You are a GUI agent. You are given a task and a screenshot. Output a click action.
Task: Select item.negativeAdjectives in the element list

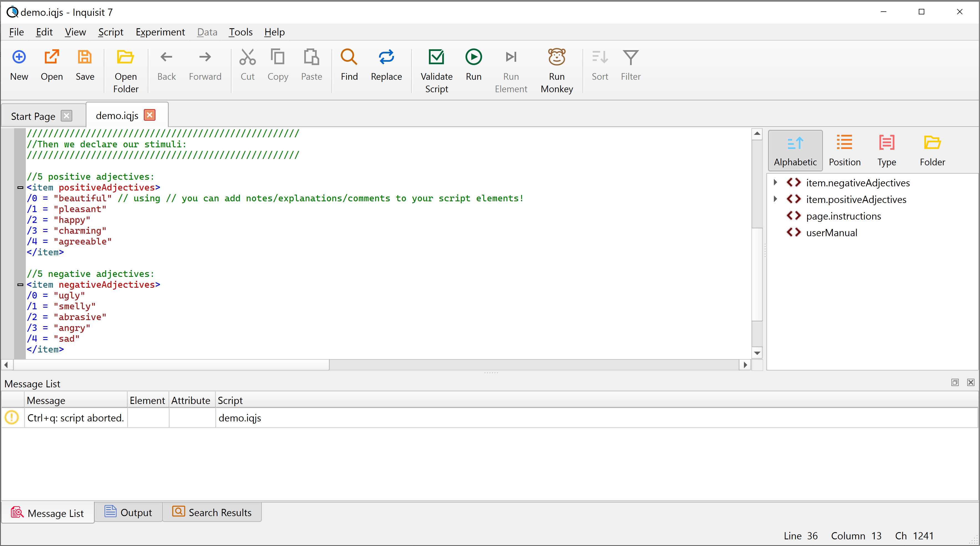click(x=858, y=183)
